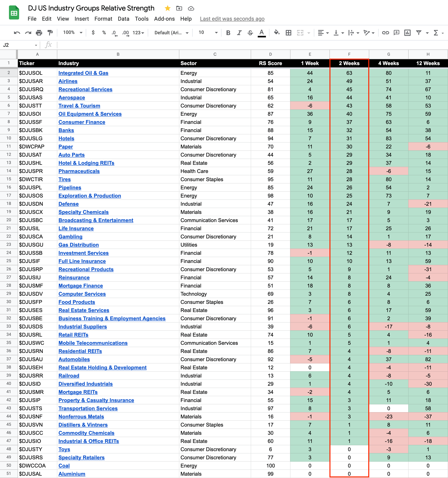Image resolution: width=448 pixels, height=478 pixels.
Task: Toggle Bold formatting
Action: pos(228,33)
